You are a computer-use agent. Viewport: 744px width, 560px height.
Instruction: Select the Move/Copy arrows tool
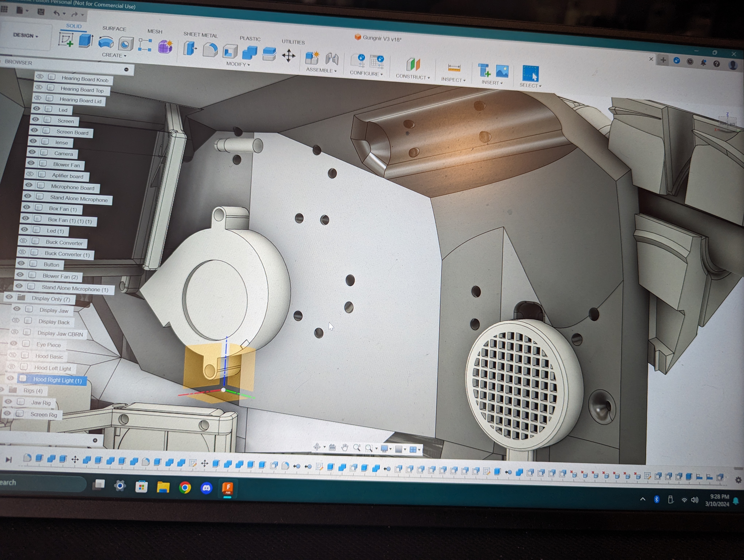[289, 56]
